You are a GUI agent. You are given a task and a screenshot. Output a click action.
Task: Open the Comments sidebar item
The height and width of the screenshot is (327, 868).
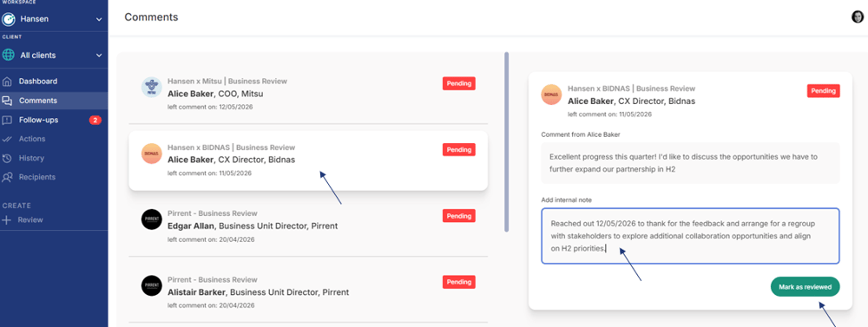click(x=54, y=101)
